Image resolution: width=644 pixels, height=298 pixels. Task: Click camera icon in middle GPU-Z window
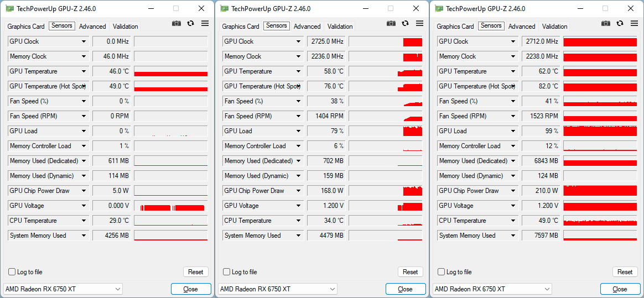391,23
